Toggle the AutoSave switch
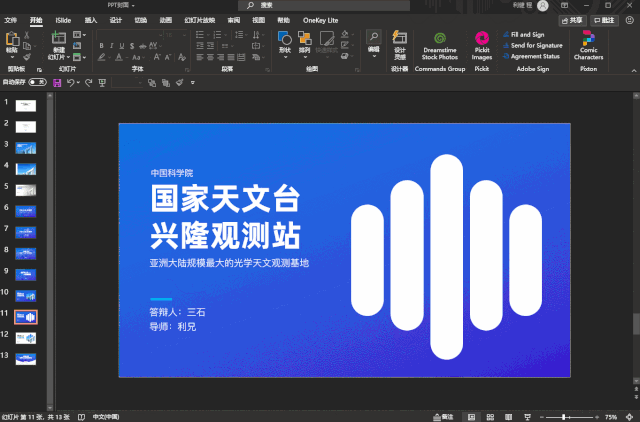Image resolution: width=640 pixels, height=422 pixels. (x=37, y=82)
